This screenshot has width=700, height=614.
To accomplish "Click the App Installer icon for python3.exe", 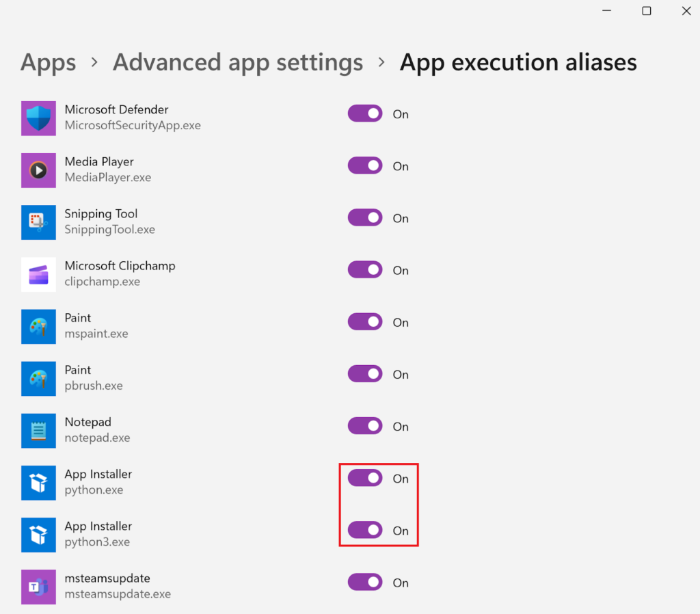I will click(x=38, y=535).
